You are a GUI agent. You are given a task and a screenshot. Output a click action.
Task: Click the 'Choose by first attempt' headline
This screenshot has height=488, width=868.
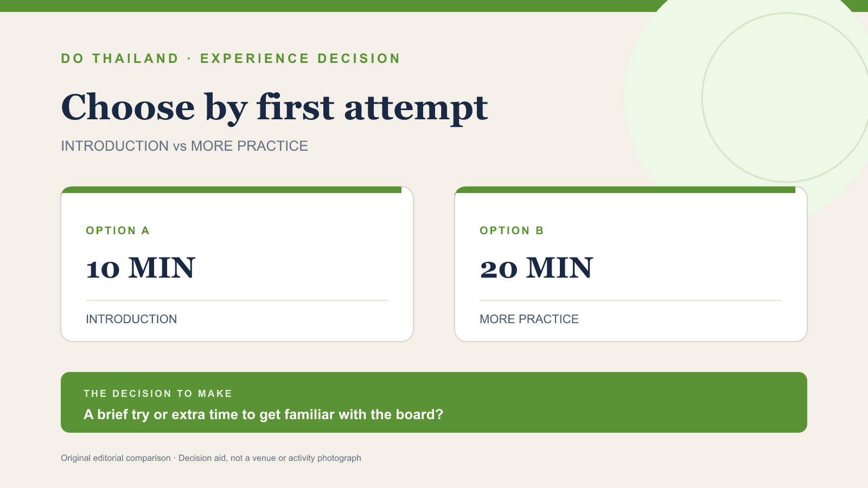(x=275, y=107)
